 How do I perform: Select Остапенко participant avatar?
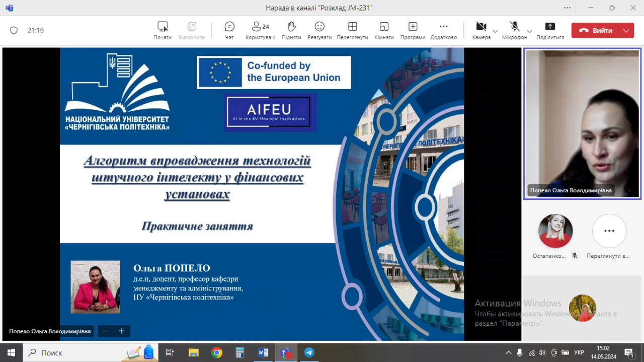[555, 231]
